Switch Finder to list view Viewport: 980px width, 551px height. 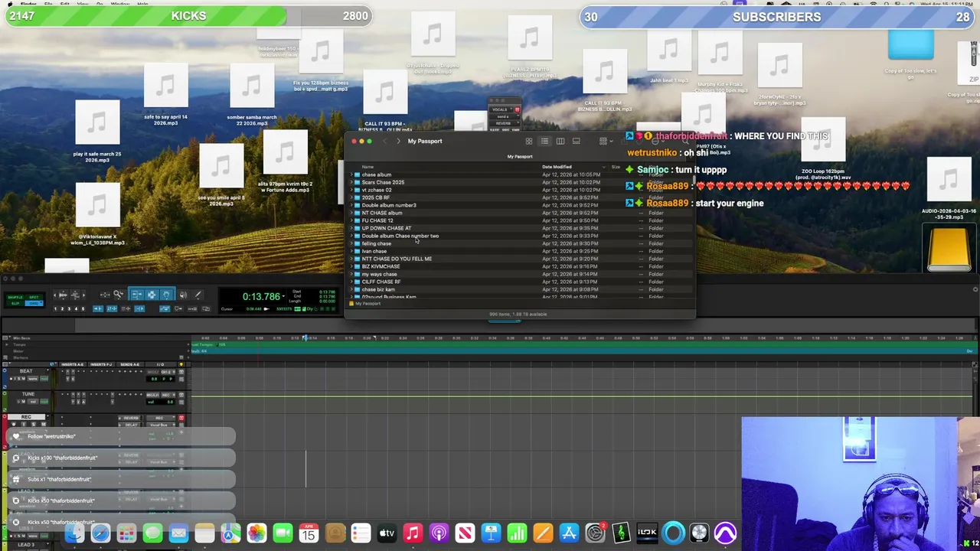[x=544, y=141]
